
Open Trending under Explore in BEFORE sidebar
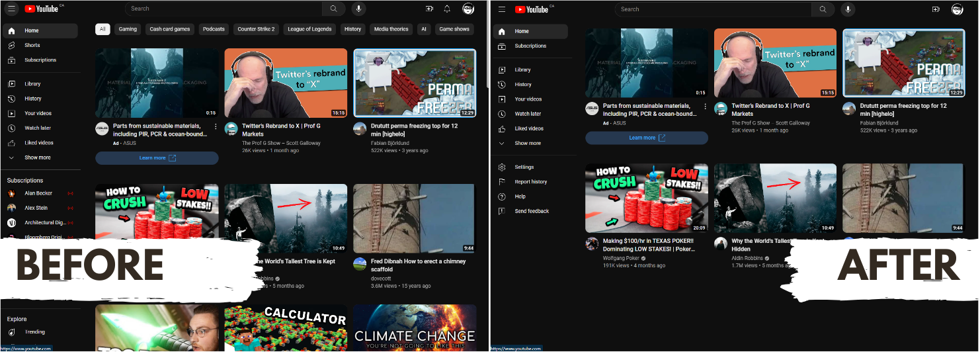[40, 331]
